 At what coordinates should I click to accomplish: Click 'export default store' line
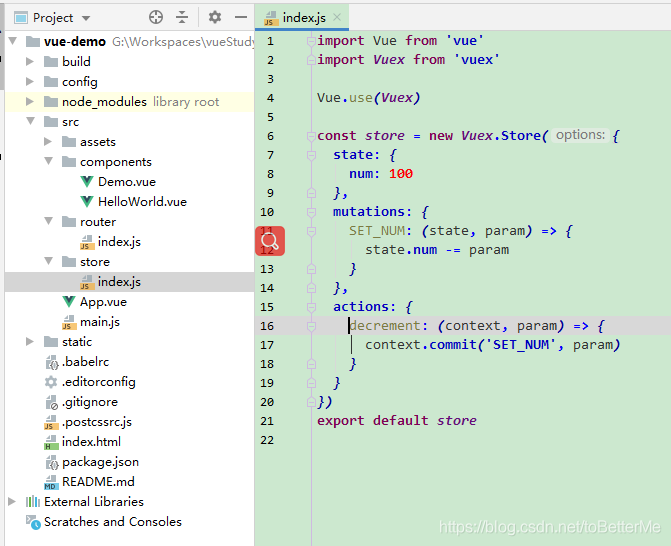397,421
